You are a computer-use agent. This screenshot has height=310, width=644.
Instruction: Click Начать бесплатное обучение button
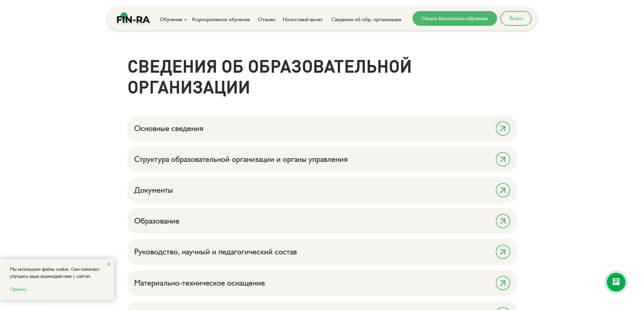click(454, 18)
